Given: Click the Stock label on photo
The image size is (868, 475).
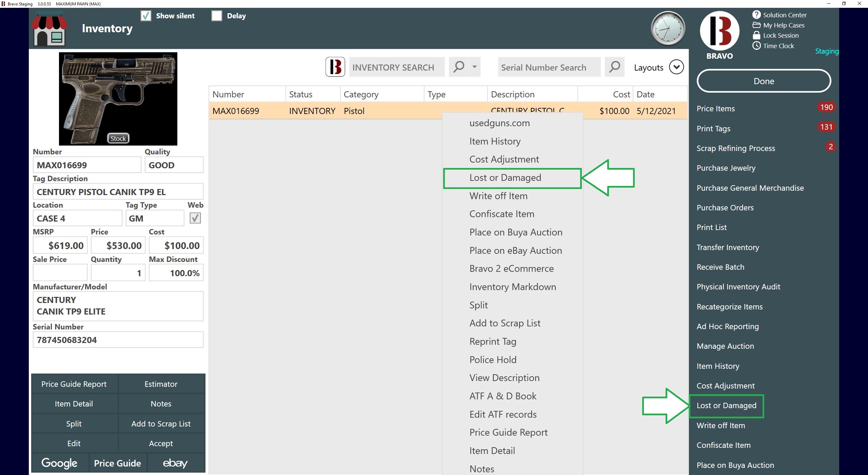Looking at the screenshot, I should (x=118, y=138).
